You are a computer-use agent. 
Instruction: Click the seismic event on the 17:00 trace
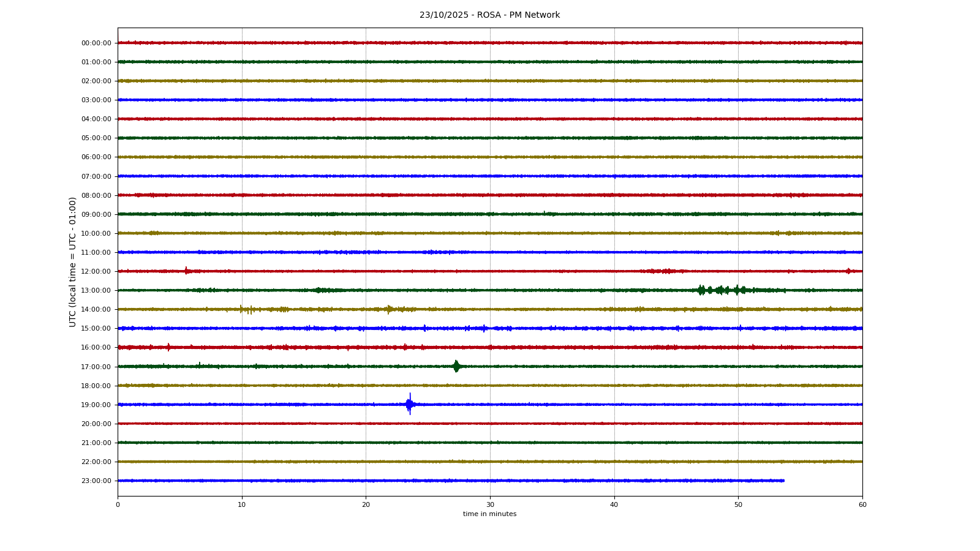456,366
